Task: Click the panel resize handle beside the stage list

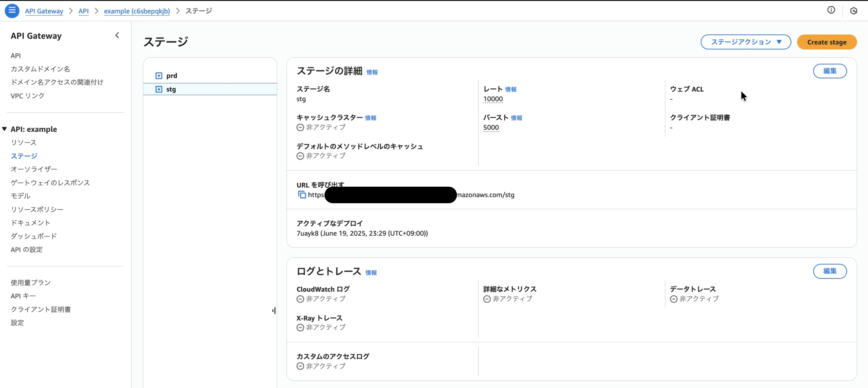Action: [x=274, y=310]
